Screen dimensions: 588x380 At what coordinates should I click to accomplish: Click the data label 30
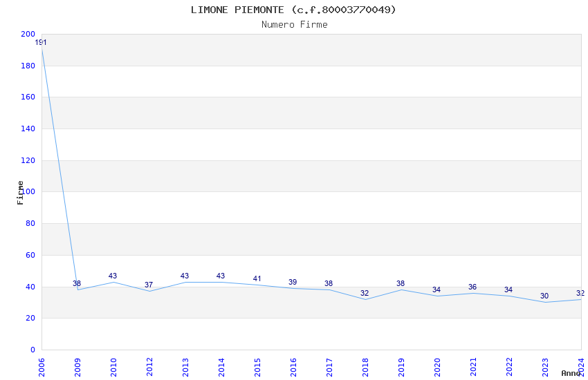(x=544, y=296)
